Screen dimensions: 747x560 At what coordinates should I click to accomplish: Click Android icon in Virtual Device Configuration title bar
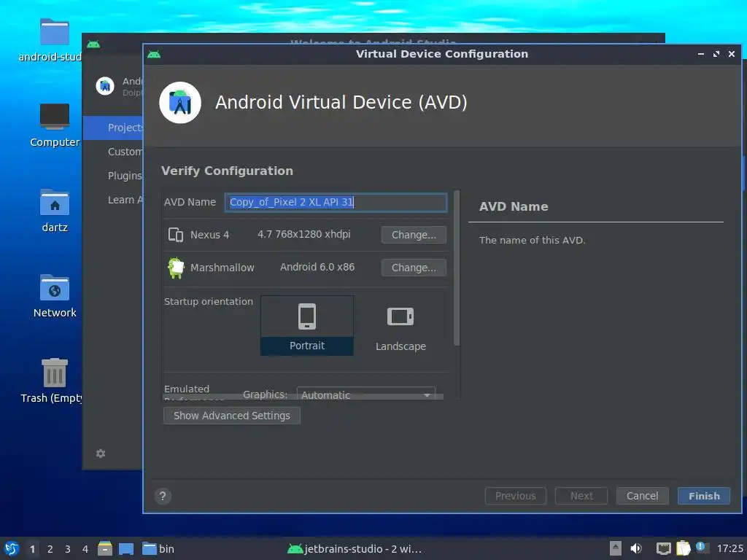pos(154,54)
